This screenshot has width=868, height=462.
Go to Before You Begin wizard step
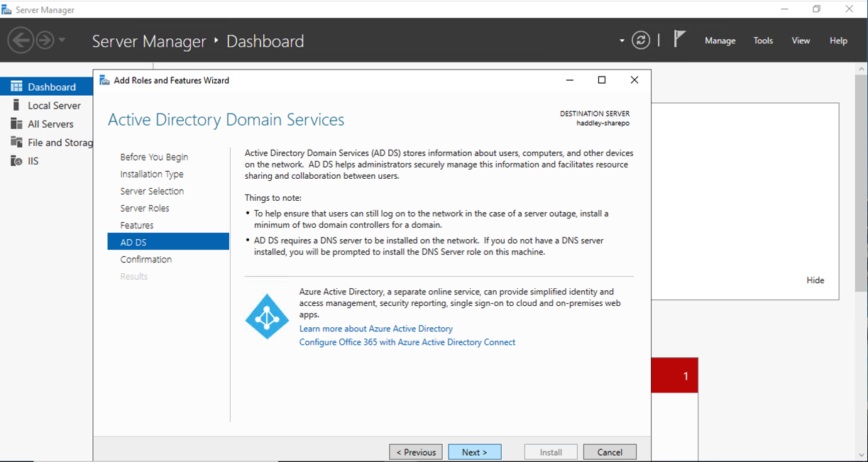(154, 157)
